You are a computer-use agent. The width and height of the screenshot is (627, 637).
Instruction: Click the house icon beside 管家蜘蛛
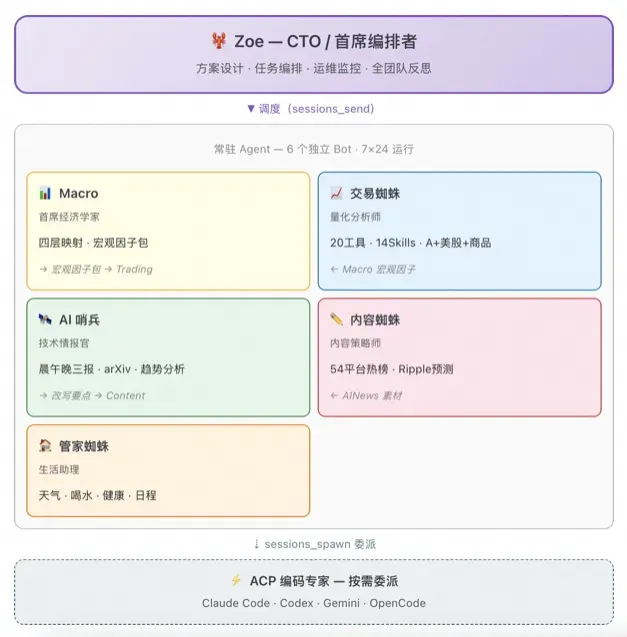point(45,446)
